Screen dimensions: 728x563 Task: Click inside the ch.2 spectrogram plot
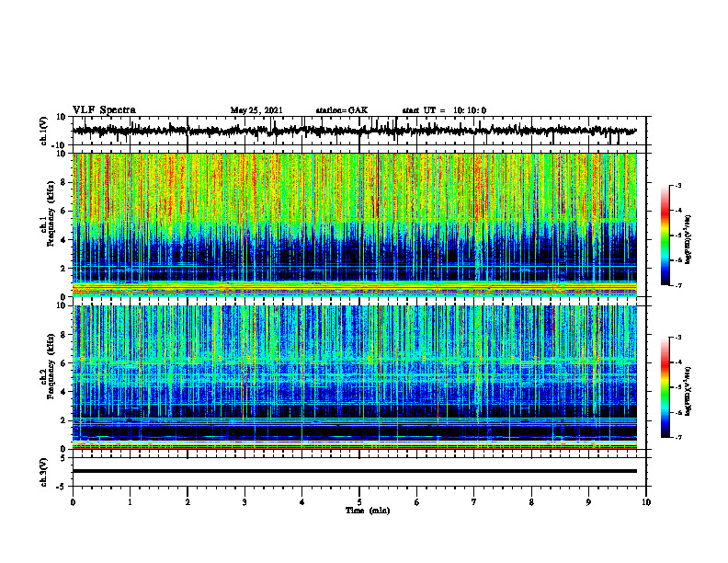pos(354,377)
